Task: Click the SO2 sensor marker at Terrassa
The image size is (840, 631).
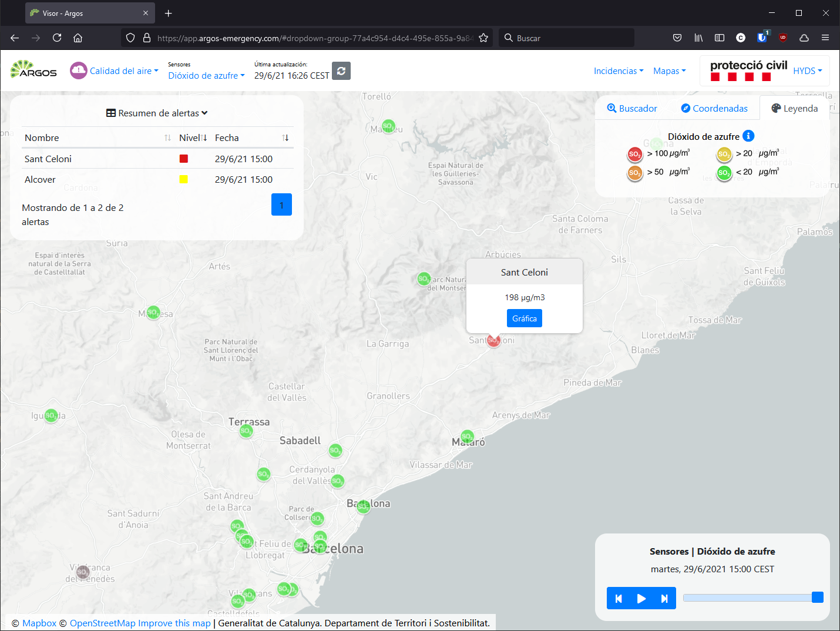Action: coord(246,431)
